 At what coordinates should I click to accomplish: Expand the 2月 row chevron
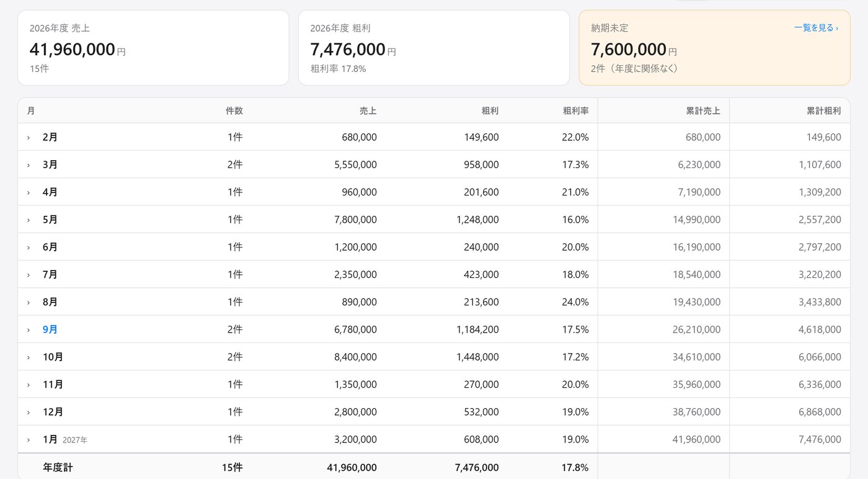coord(29,138)
